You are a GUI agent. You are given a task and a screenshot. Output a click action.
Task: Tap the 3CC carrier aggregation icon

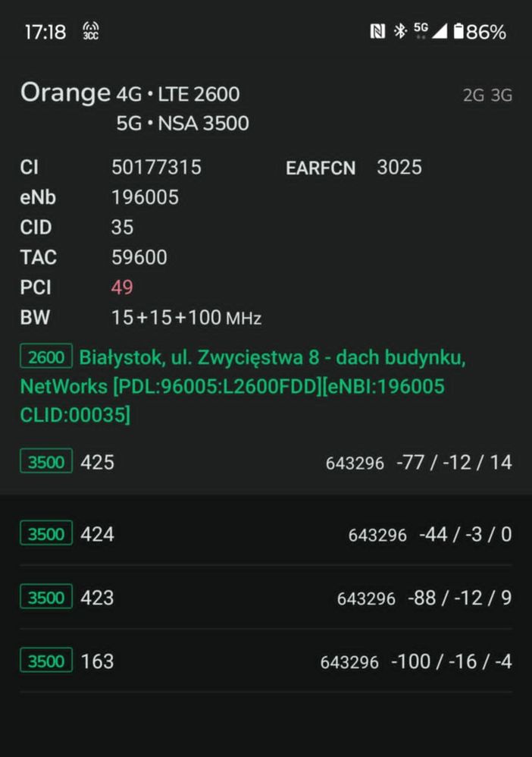tap(90, 32)
